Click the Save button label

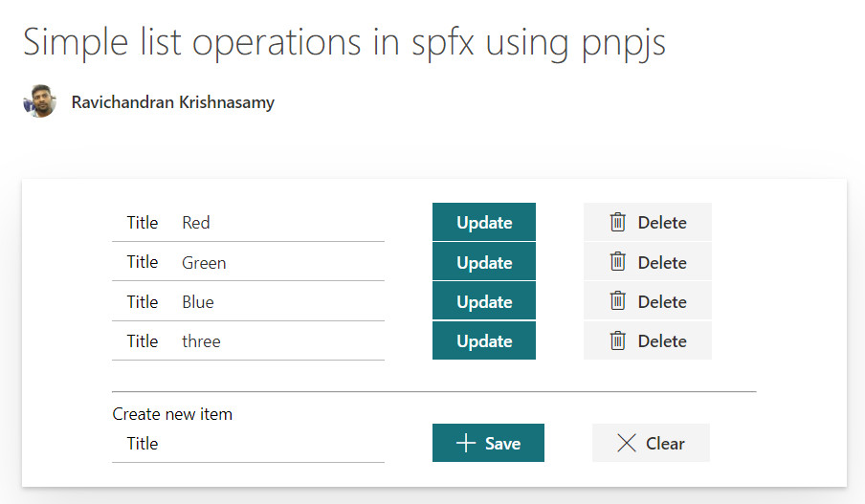click(x=502, y=443)
